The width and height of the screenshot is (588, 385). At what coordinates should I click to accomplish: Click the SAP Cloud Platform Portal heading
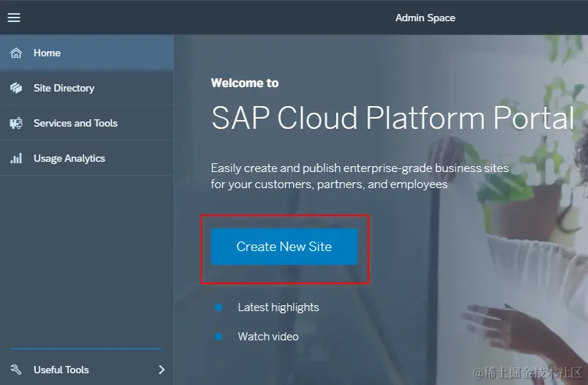(x=392, y=118)
